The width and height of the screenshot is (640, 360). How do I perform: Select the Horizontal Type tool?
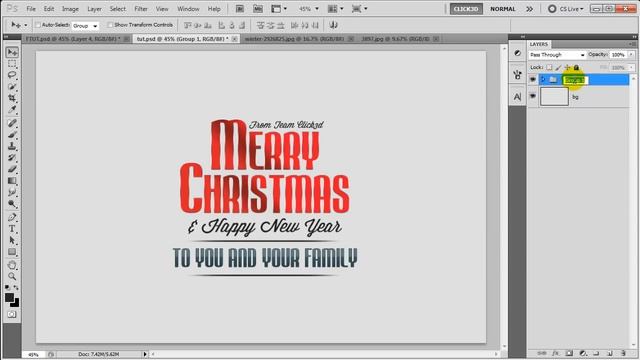(12, 229)
